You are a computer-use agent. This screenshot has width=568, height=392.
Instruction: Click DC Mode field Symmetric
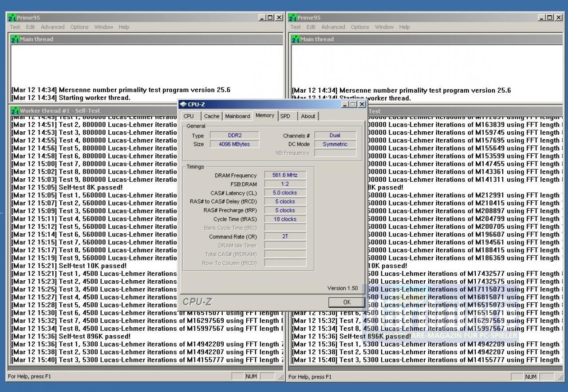[x=335, y=144]
